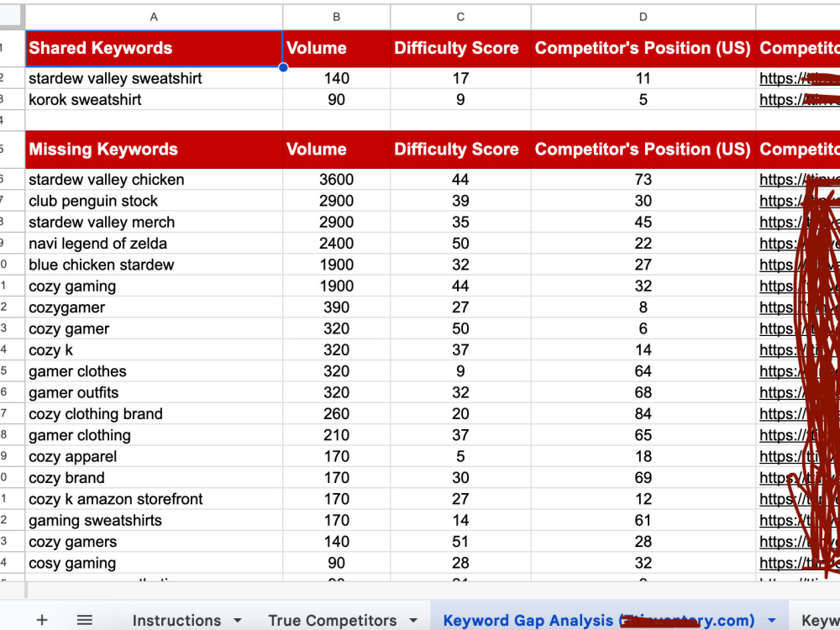Select column A header
This screenshot has height=630, width=840.
(154, 17)
